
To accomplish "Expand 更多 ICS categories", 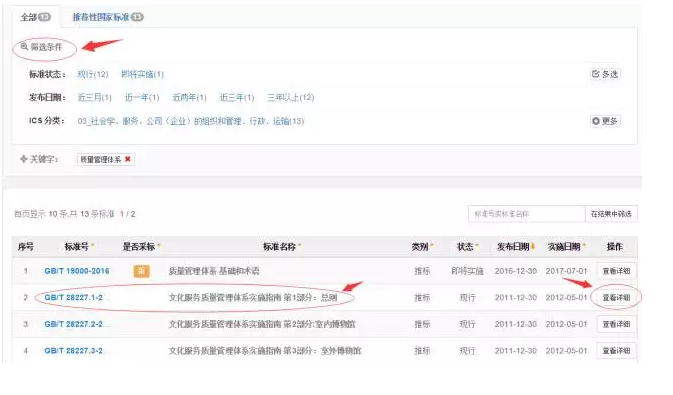I will coord(605,121).
